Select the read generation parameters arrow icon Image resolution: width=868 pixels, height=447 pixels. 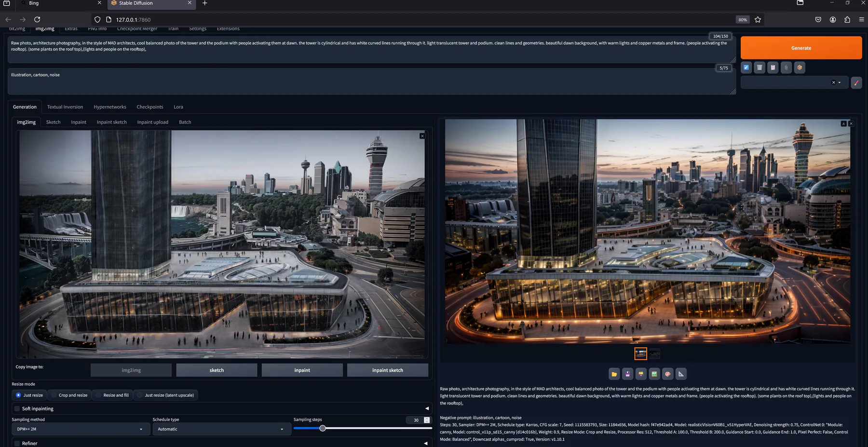(x=746, y=68)
